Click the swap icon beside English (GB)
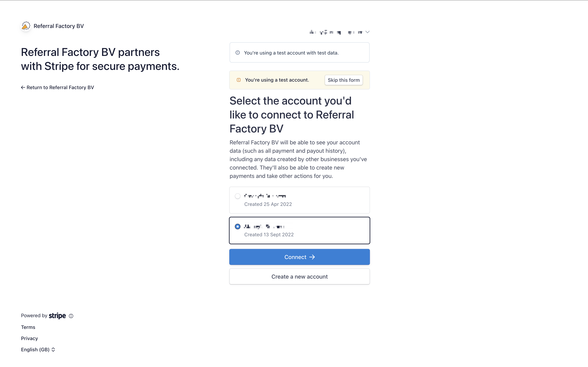The width and height of the screenshot is (588, 367). click(53, 350)
